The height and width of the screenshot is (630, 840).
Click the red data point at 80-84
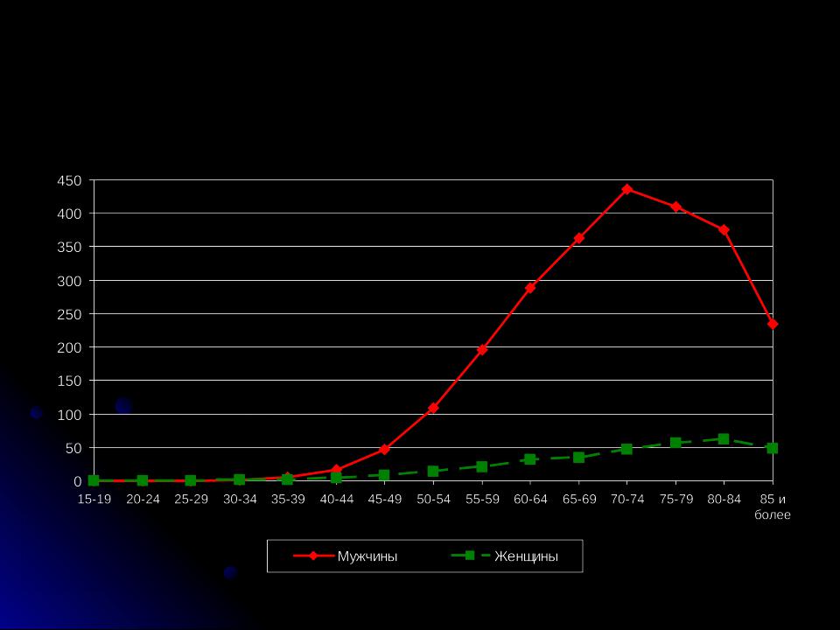pos(724,230)
